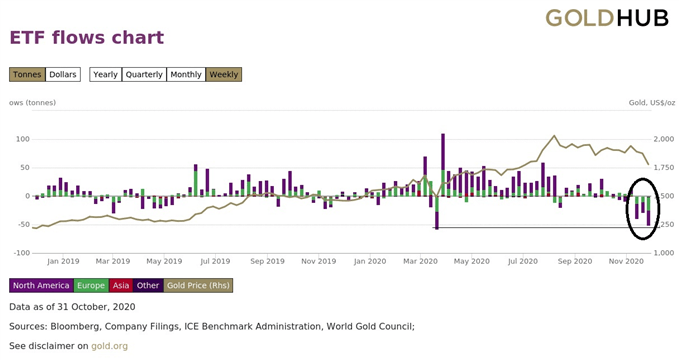Click the Jan 2020 axis label
The width and height of the screenshot is (679, 360).
click(x=370, y=261)
